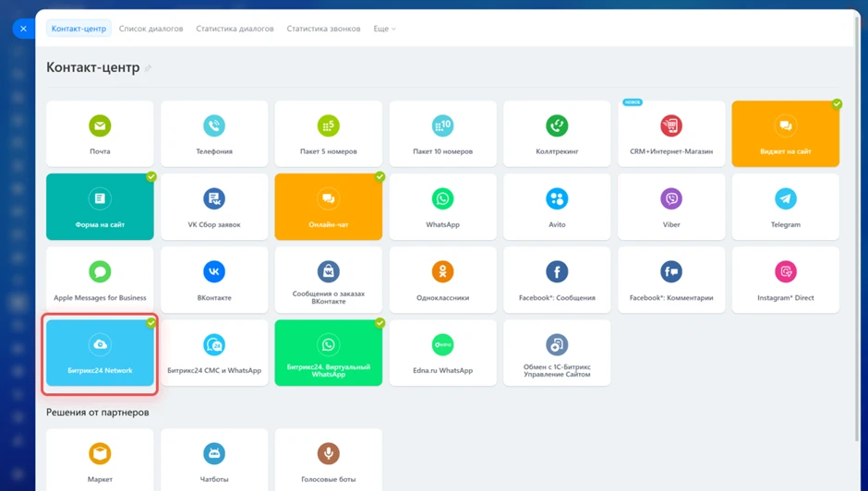Click the pin icon next to Контакт-центр title

click(148, 68)
